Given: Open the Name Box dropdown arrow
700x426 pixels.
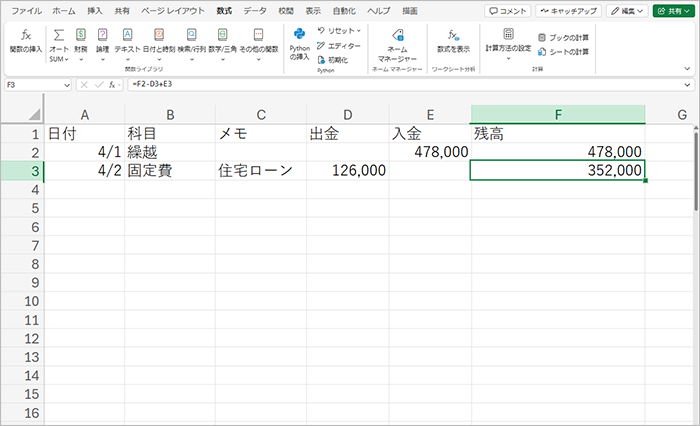Looking at the screenshot, I should click(x=67, y=85).
